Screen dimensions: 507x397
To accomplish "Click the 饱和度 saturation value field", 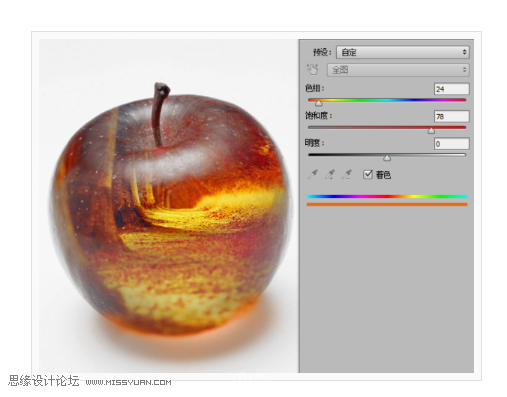I will pyautogui.click(x=452, y=116).
